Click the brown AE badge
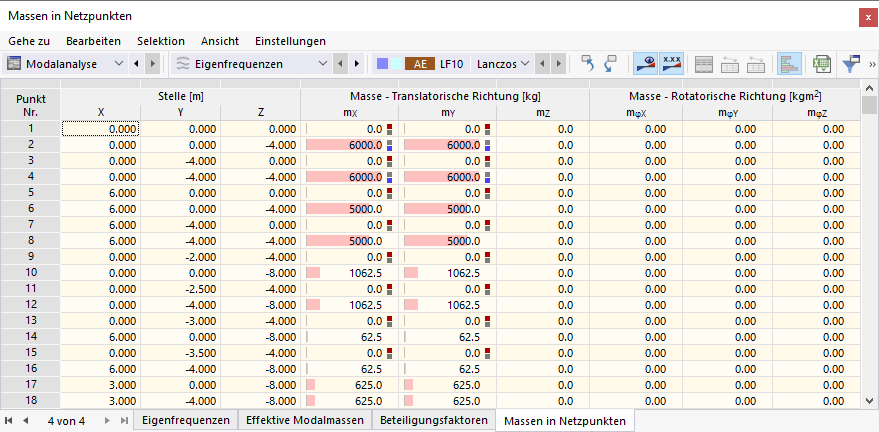Image resolution: width=879 pixels, height=432 pixels. coord(420,64)
